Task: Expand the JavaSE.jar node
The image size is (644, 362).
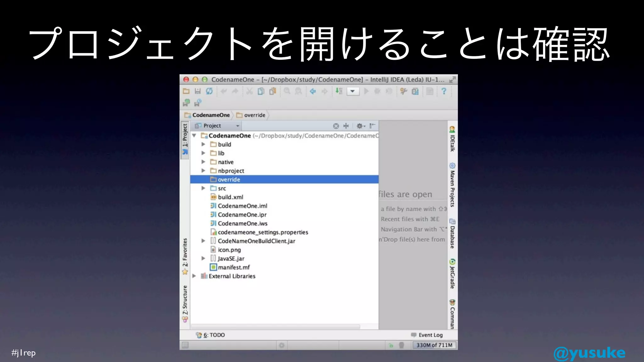Action: coord(203,258)
